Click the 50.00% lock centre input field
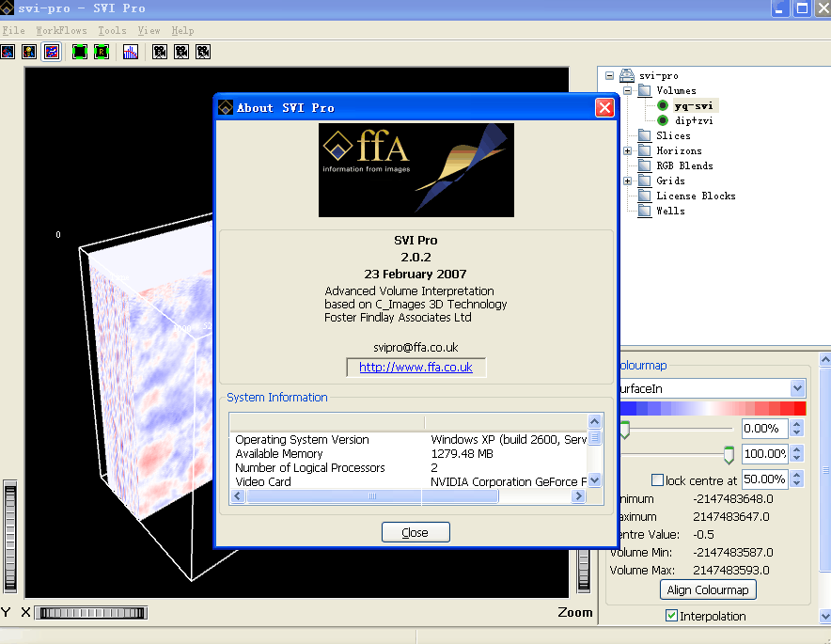 765,479
